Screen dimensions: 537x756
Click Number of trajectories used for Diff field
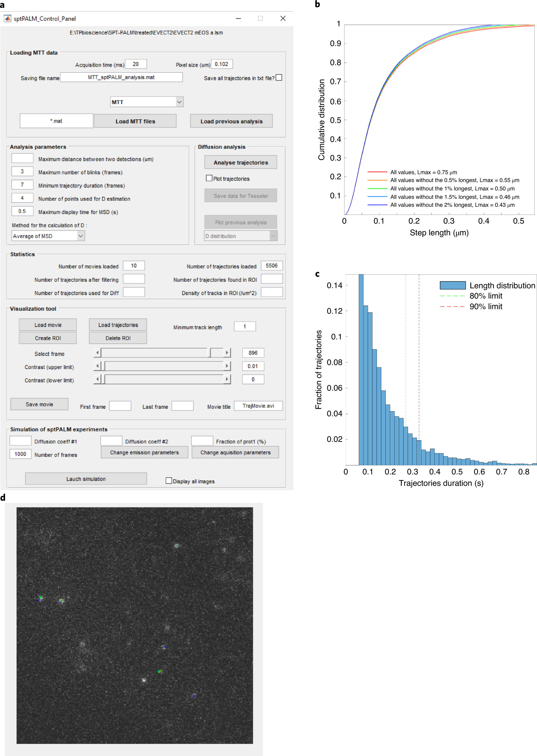pos(134,292)
